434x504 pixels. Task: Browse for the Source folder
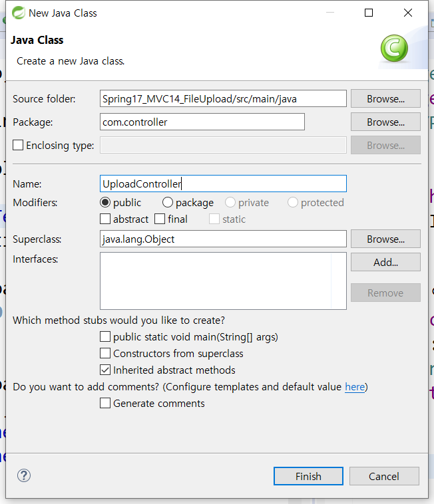pos(385,98)
